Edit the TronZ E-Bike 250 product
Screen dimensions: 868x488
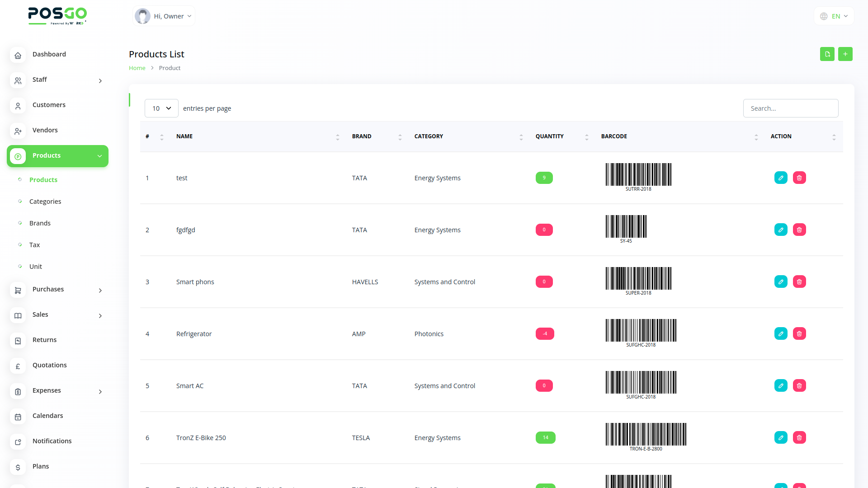click(x=781, y=437)
